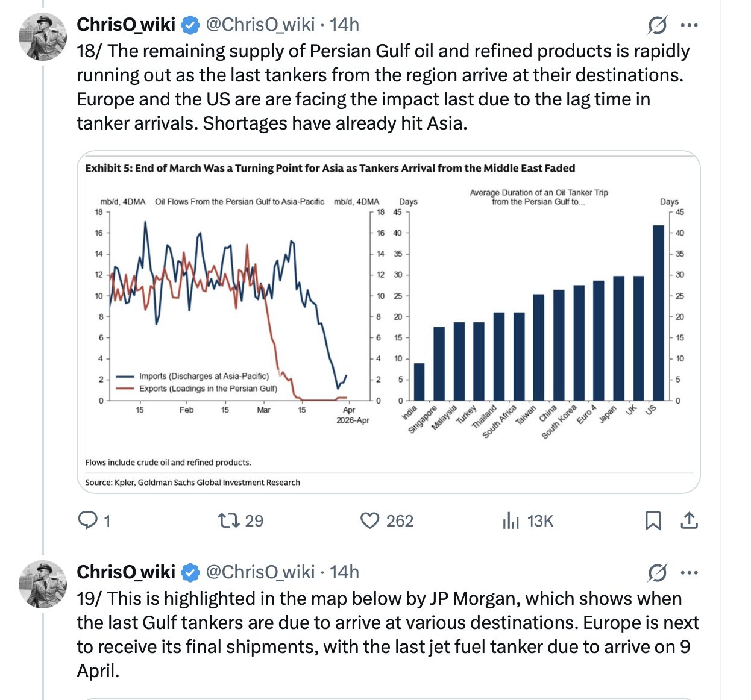
Task: Click @ChrisO_wiki handle on tweet 19
Action: 260,572
